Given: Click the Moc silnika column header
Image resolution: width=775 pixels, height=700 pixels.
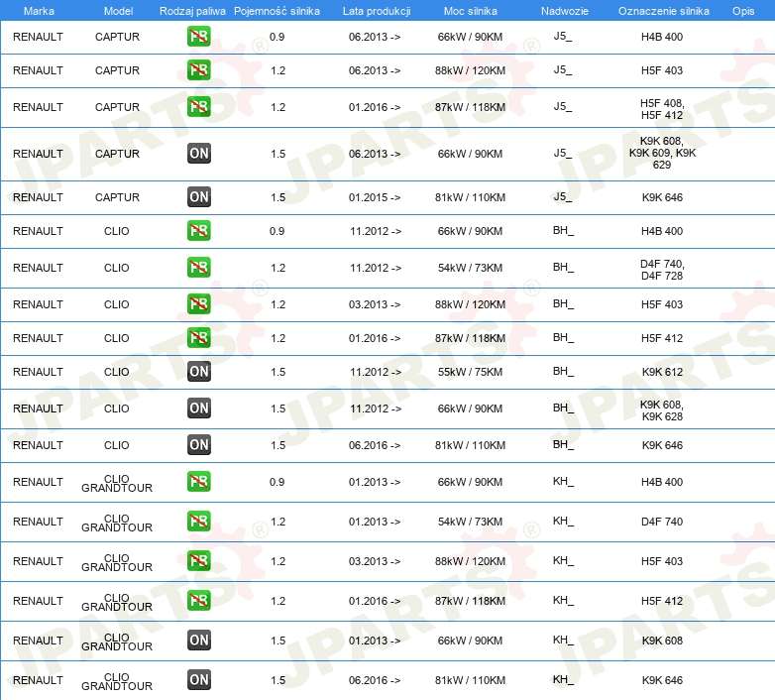Looking at the screenshot, I should 470,11.
